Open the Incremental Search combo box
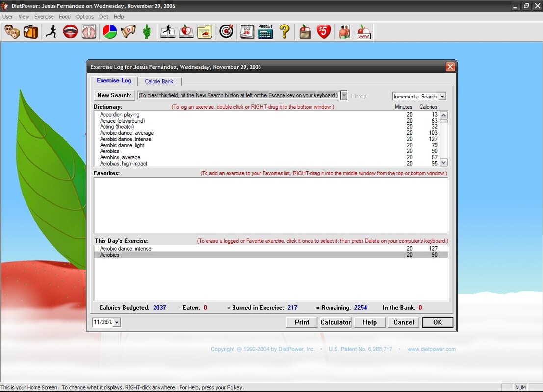The image size is (543, 392). tap(419, 97)
